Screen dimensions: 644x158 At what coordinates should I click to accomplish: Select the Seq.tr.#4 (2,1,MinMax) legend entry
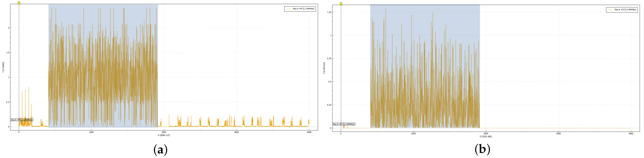(x=300, y=9)
